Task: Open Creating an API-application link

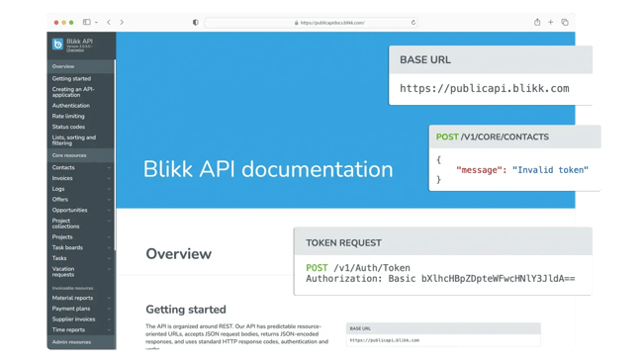Action: tap(73, 92)
